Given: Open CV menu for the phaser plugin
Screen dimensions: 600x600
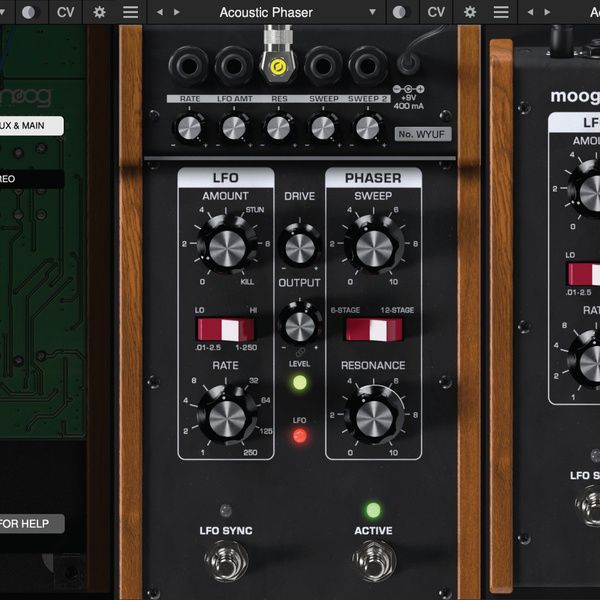Looking at the screenshot, I should (436, 12).
